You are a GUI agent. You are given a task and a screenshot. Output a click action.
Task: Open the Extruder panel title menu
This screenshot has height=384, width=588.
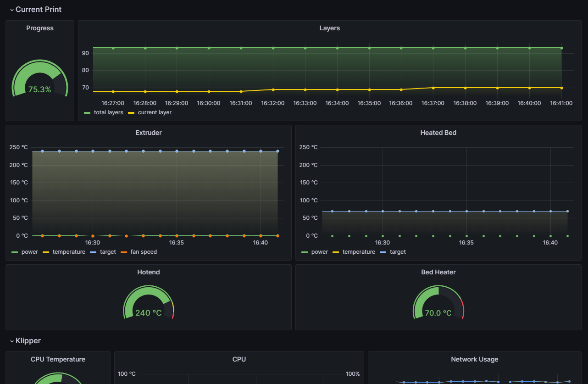click(149, 133)
